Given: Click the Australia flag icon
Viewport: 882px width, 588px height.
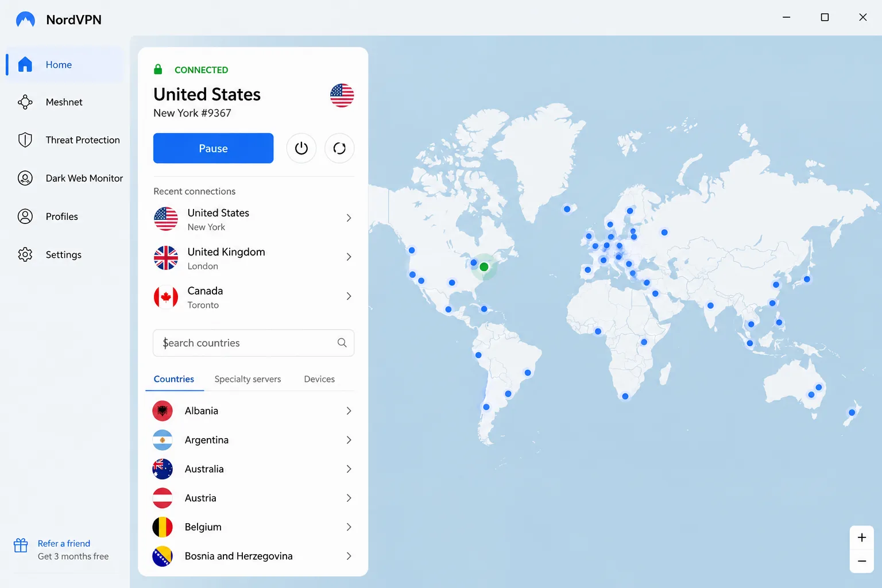Looking at the screenshot, I should click(x=163, y=469).
